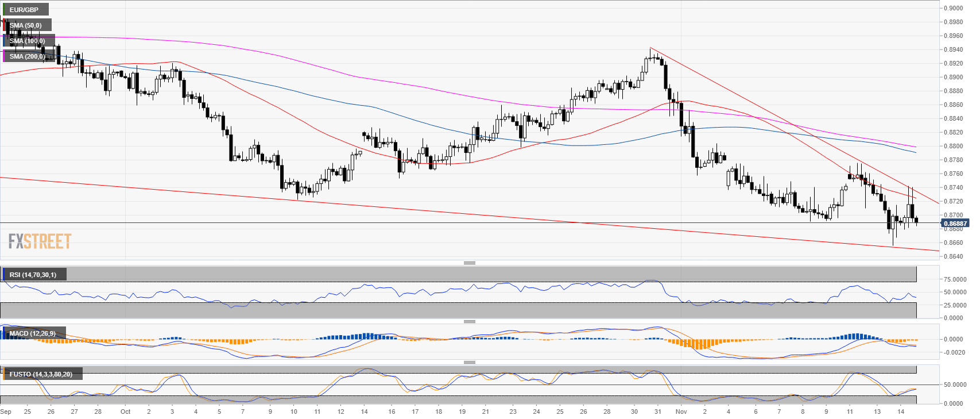This screenshot has width=980, height=419.
Task: Click the EUR/GBP symbol label
Action: tap(26, 10)
